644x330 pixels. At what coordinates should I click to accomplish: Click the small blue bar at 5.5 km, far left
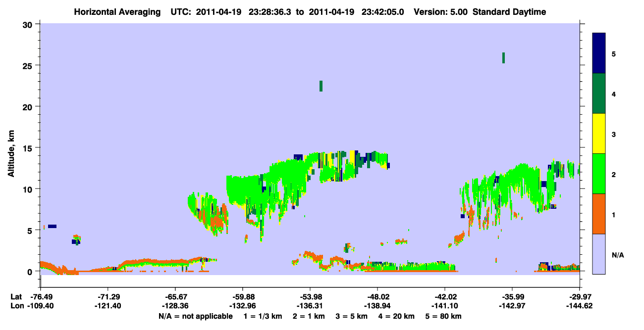pyautogui.click(x=52, y=226)
